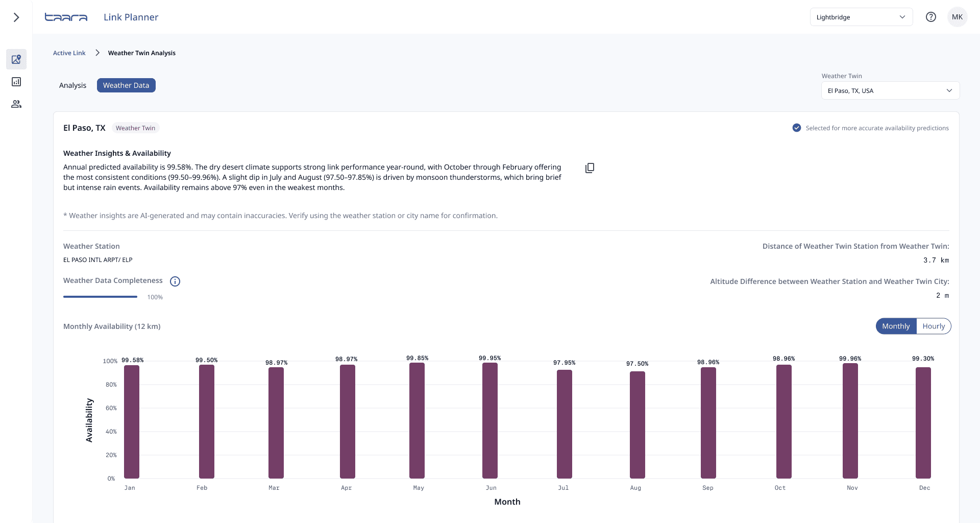Switch chart to Hourly view
980x523 pixels.
(x=934, y=326)
